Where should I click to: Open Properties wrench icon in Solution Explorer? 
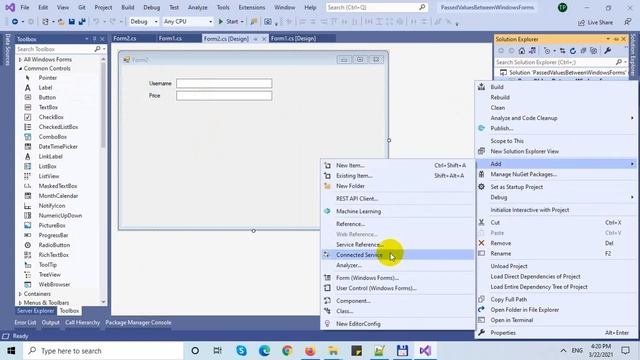coord(607,51)
